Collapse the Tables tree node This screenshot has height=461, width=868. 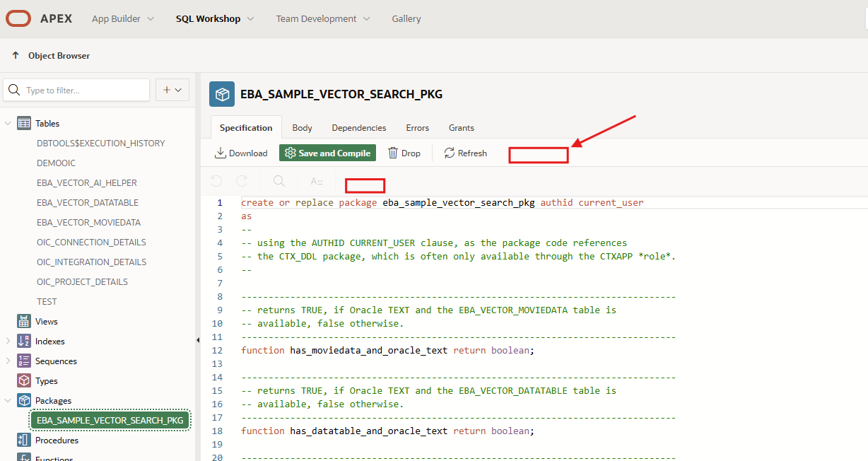pos(8,124)
